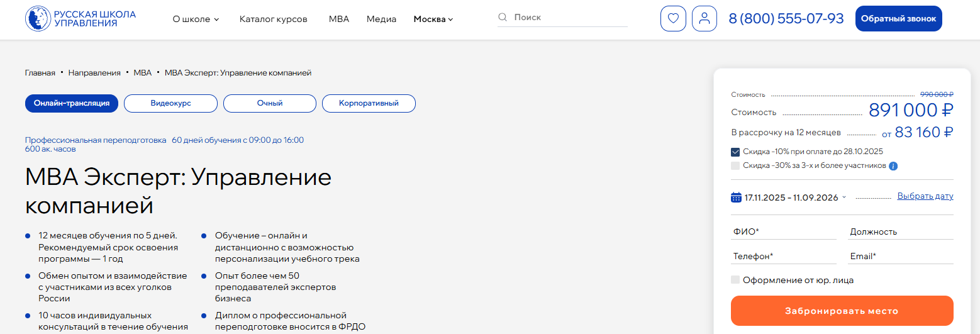Go to the 'Медиа' menu item
Image resolution: width=980 pixels, height=334 pixels.
pos(381,19)
